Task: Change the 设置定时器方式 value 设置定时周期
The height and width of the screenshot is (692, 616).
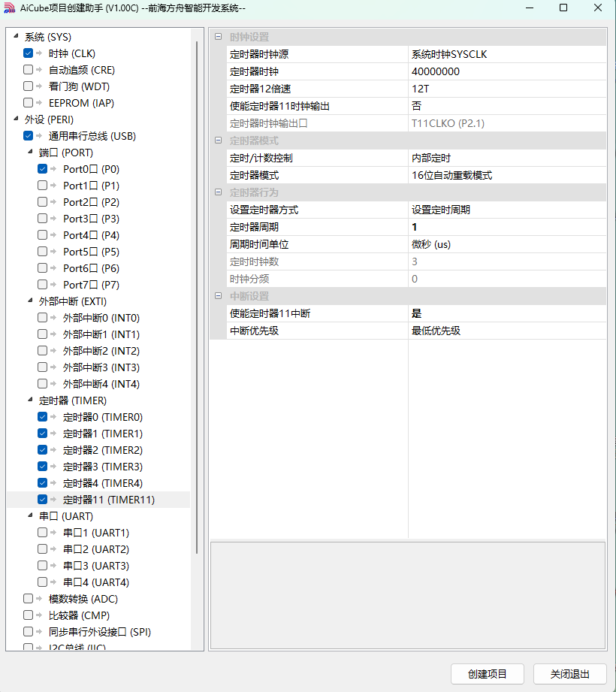Action: pos(508,210)
